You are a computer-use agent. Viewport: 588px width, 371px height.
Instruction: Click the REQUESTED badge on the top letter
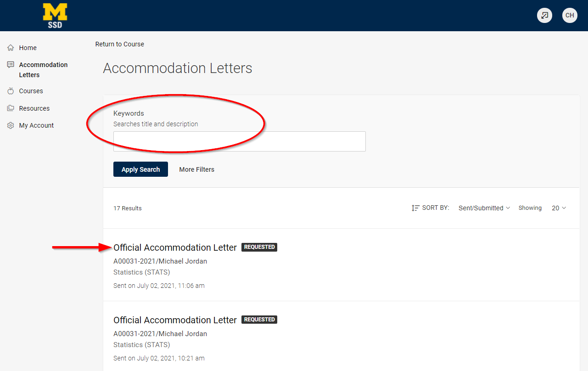coord(259,247)
